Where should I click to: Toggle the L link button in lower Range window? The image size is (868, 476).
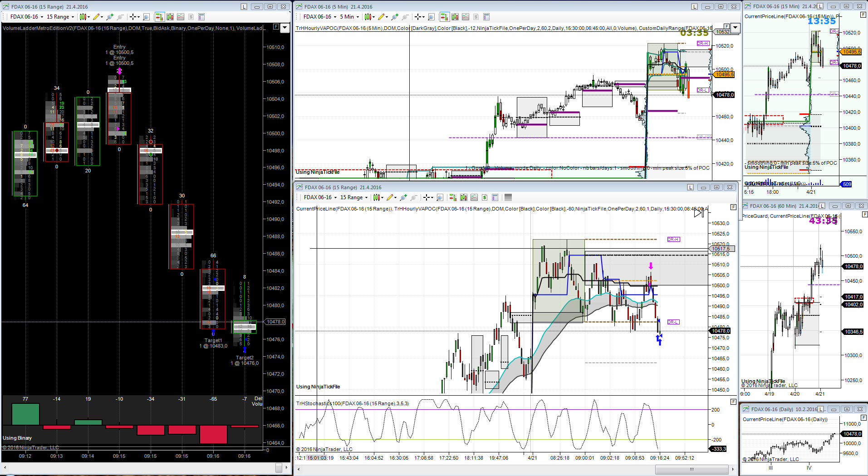click(690, 187)
